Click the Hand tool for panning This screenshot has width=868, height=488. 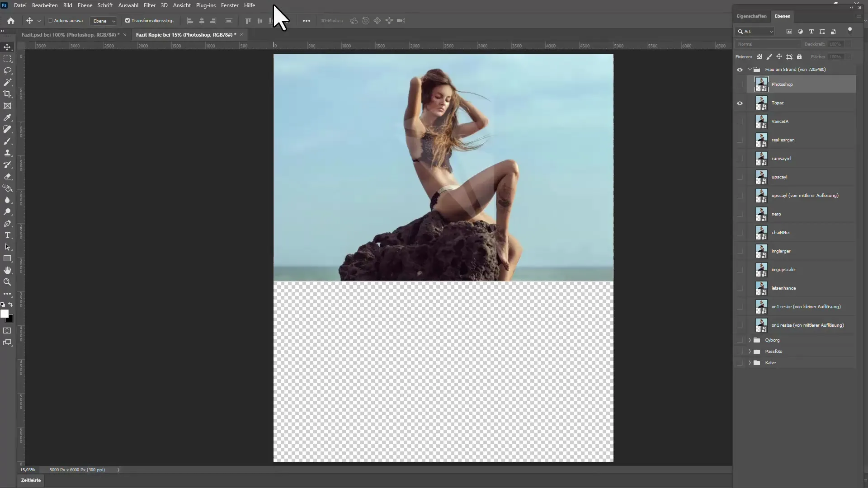[8, 271]
